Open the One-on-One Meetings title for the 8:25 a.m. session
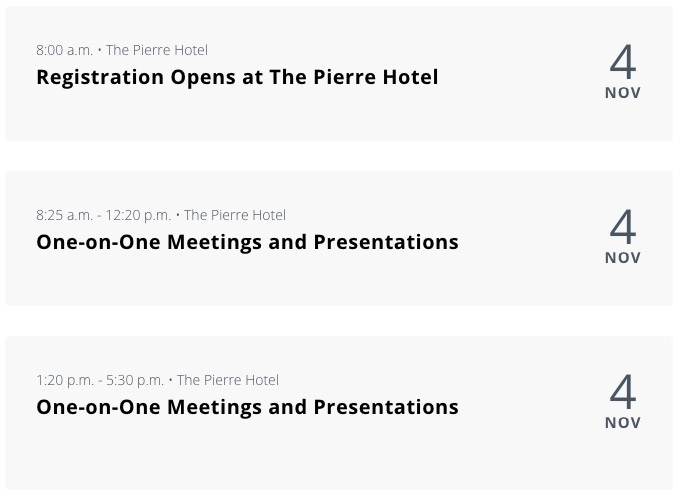The image size is (679, 497). (247, 242)
